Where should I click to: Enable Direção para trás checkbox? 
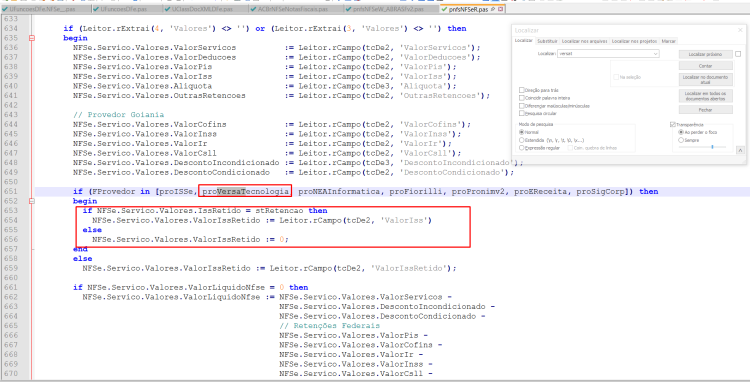click(x=522, y=90)
